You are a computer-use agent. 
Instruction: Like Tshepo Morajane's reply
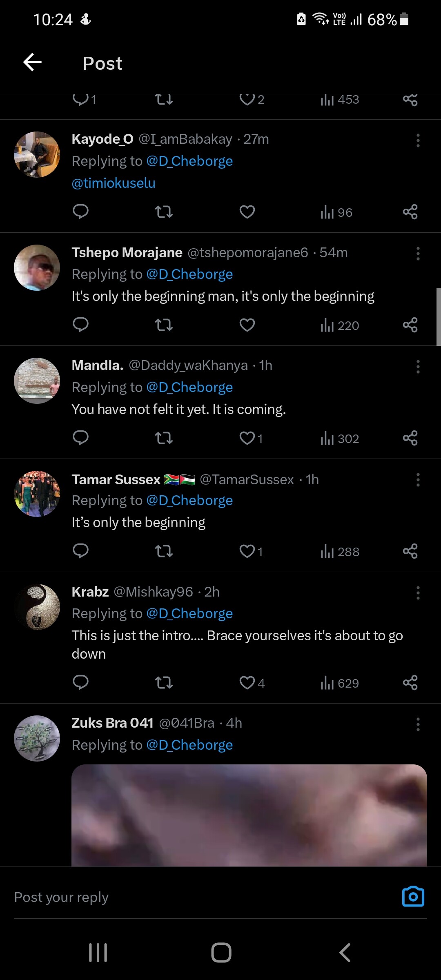point(247,325)
